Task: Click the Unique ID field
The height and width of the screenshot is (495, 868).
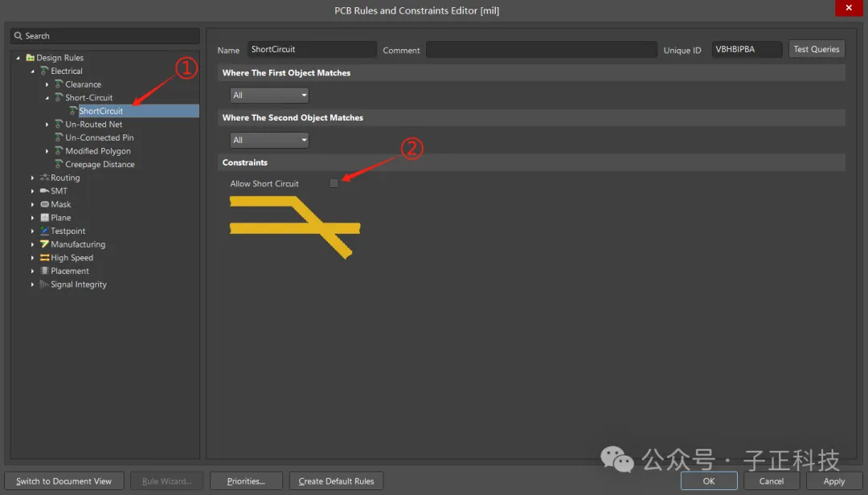Action: coord(746,49)
